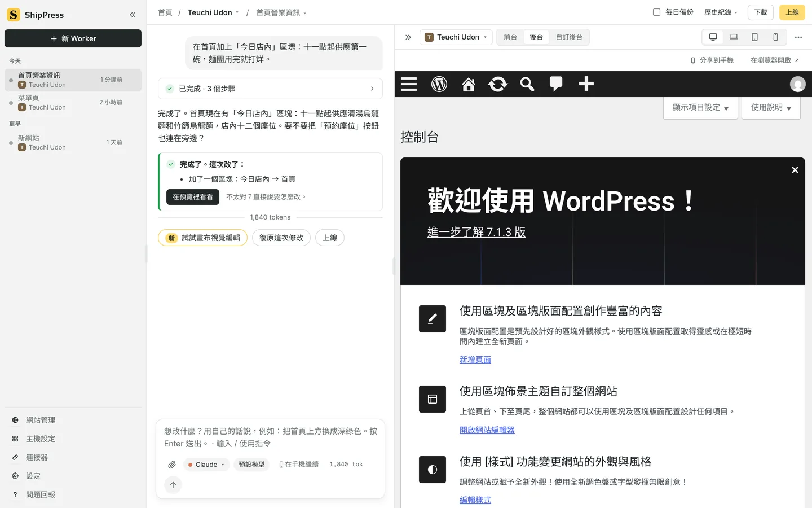Focus the chat message input field
812x508 pixels.
tap(271, 437)
